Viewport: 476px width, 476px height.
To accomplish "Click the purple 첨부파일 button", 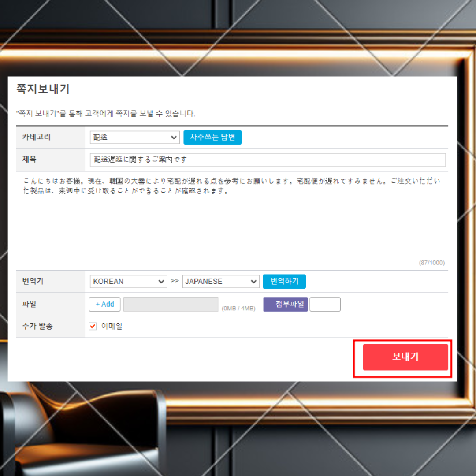I will pyautogui.click(x=285, y=304).
